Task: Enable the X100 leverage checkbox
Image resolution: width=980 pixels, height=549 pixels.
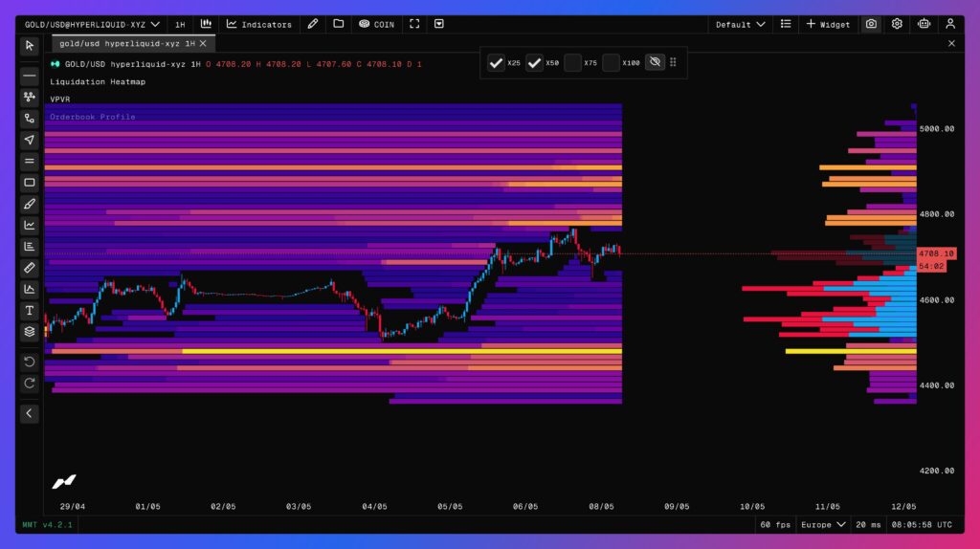Action: [611, 62]
